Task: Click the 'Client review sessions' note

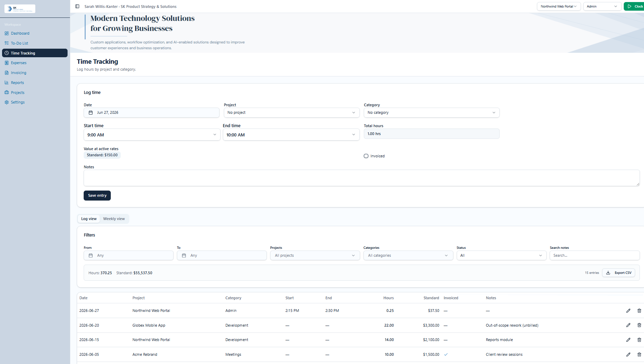Action: click(504, 354)
